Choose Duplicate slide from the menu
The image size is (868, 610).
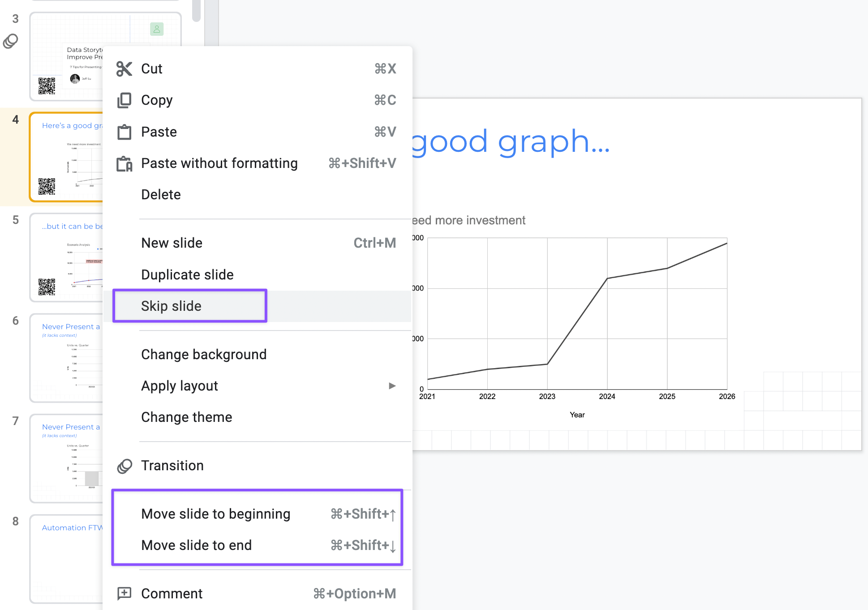coord(187,275)
